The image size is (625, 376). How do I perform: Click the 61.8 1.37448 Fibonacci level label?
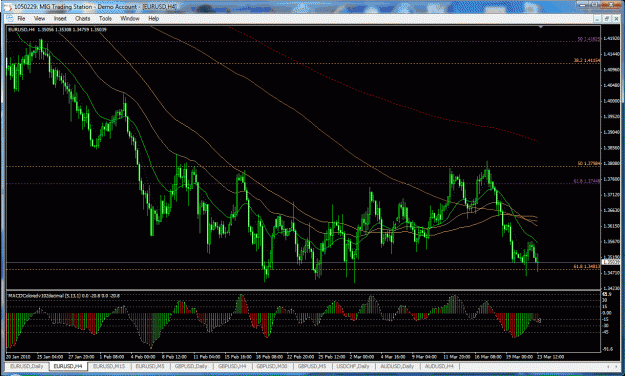(x=587, y=181)
